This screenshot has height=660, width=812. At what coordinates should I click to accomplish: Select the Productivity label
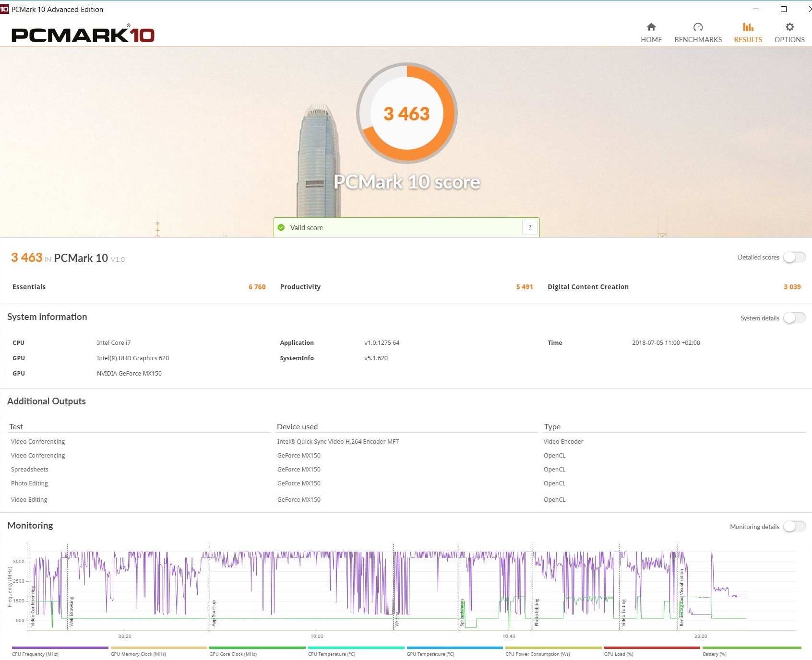[x=300, y=287]
